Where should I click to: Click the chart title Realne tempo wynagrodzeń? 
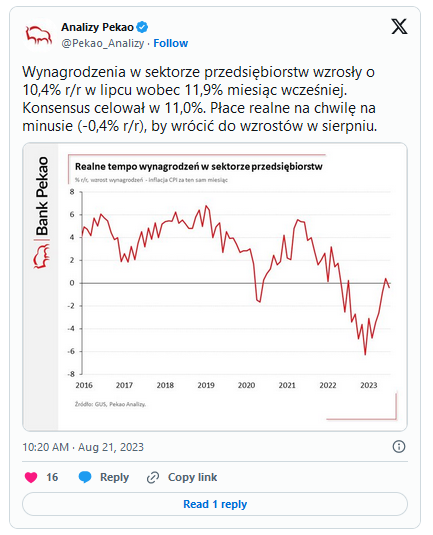[x=199, y=167]
